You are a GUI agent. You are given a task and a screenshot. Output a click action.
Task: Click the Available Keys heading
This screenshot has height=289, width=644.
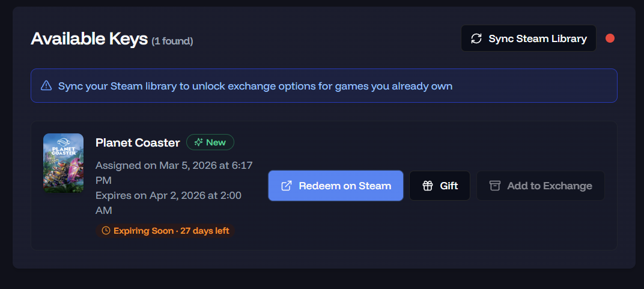pos(89,38)
